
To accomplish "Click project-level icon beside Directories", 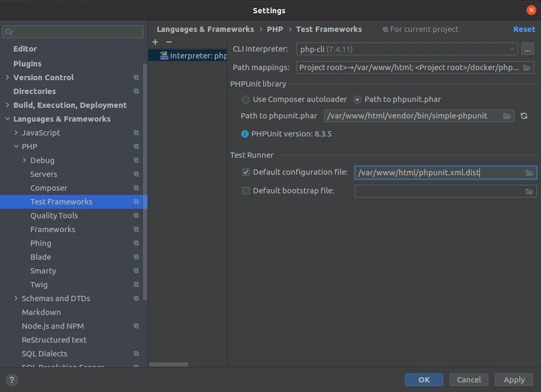I will click(136, 91).
